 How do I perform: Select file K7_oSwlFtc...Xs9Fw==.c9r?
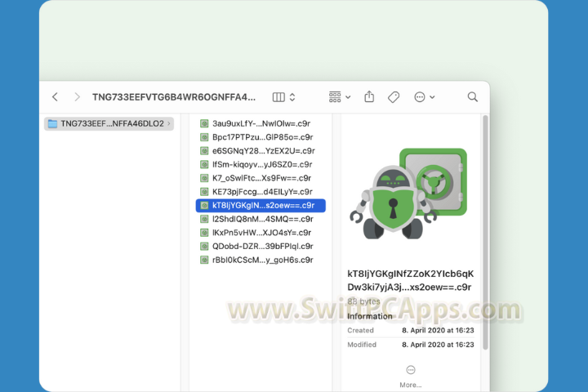coord(261,178)
